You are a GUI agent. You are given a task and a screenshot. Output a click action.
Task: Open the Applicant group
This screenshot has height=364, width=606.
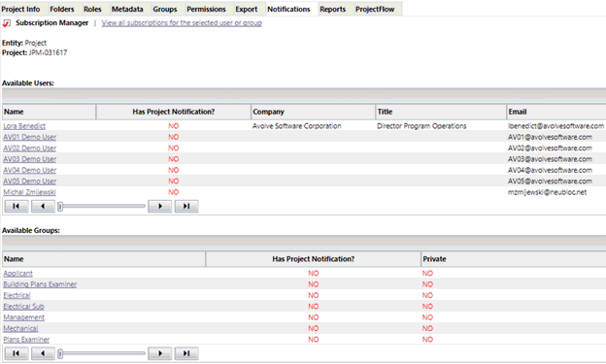(x=17, y=273)
